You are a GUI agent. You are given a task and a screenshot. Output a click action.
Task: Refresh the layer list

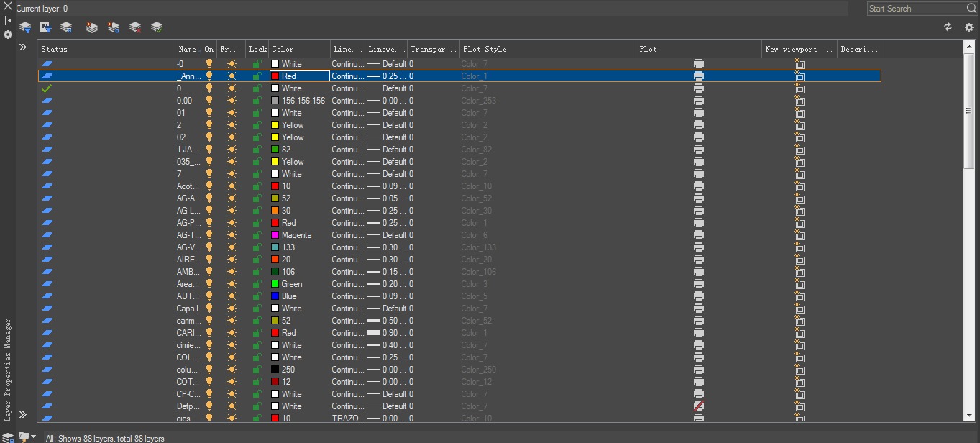point(948,27)
